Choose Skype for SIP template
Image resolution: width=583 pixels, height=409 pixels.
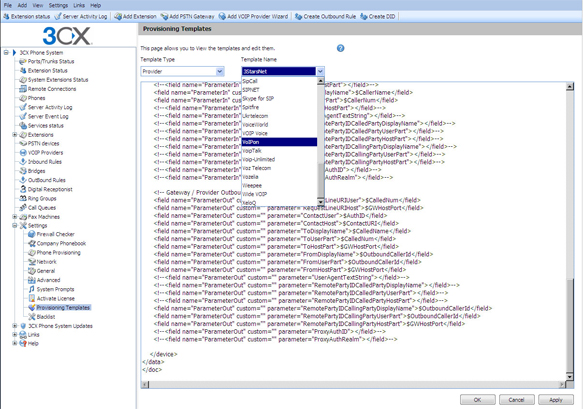point(279,99)
